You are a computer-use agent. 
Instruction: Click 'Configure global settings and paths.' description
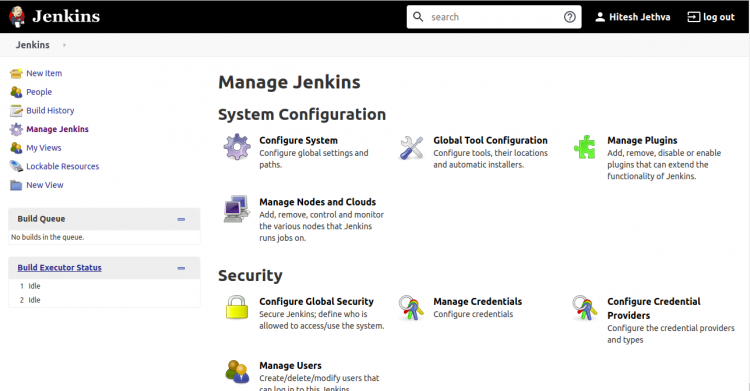(314, 159)
